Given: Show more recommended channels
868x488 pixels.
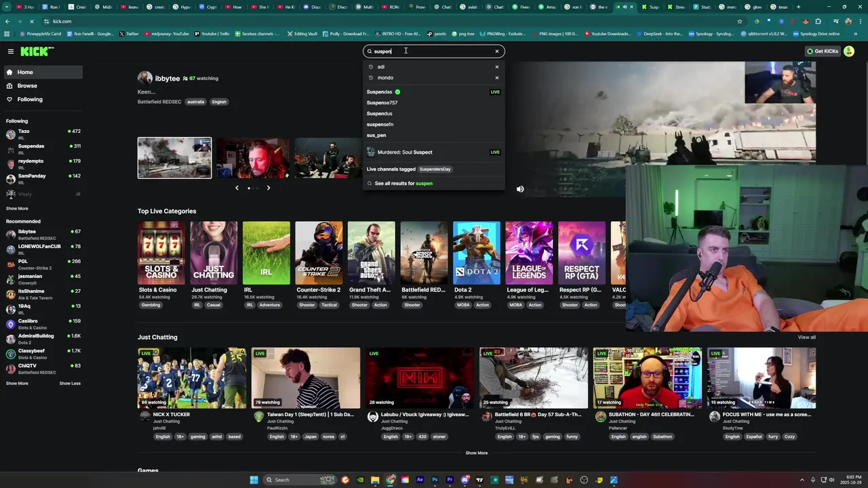Looking at the screenshot, I should [17, 383].
